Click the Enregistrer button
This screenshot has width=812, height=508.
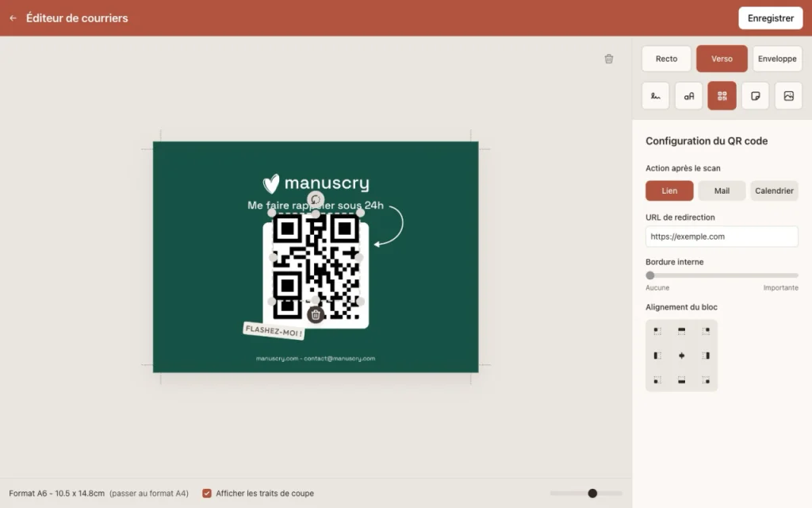[770, 18]
